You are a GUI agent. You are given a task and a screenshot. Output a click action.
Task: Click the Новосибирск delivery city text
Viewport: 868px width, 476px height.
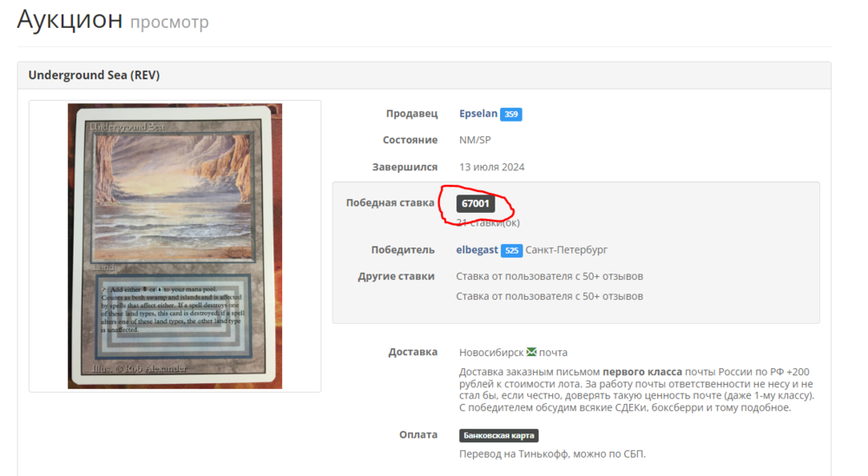tap(491, 353)
